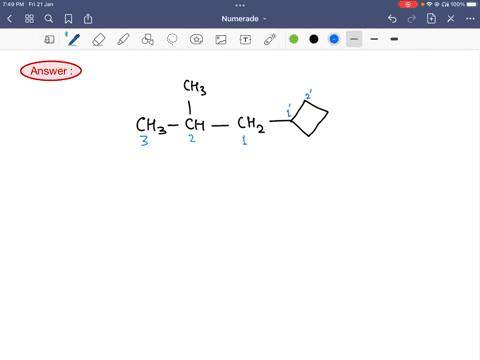Screen dimensions: 480x360
Task: Tap the battery status icon
Action: [x=472, y=4]
